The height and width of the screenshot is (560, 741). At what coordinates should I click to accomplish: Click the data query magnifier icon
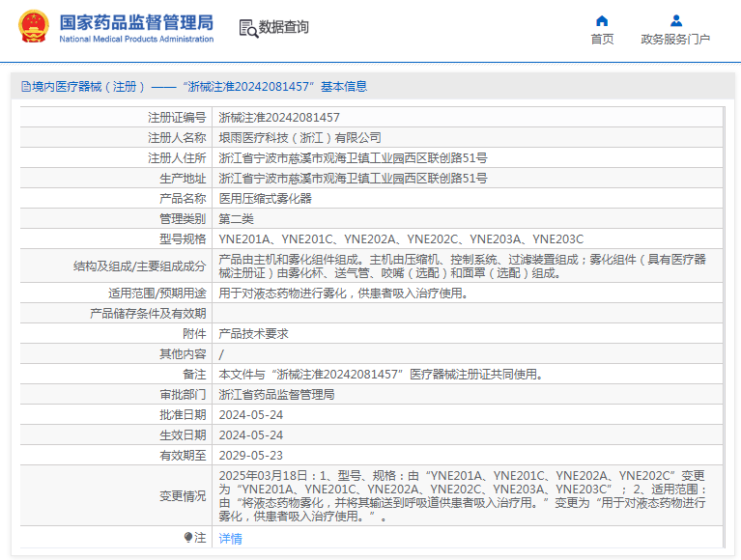pos(247,28)
